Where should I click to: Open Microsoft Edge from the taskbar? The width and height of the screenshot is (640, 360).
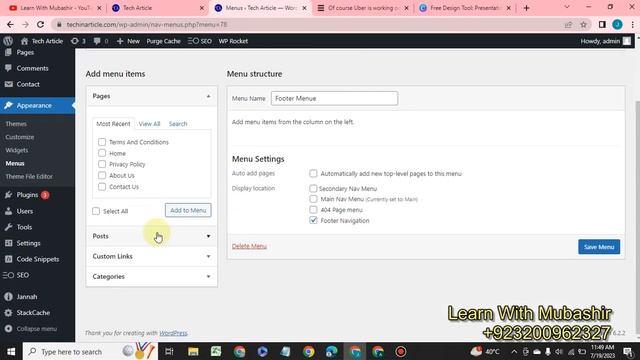[331, 351]
